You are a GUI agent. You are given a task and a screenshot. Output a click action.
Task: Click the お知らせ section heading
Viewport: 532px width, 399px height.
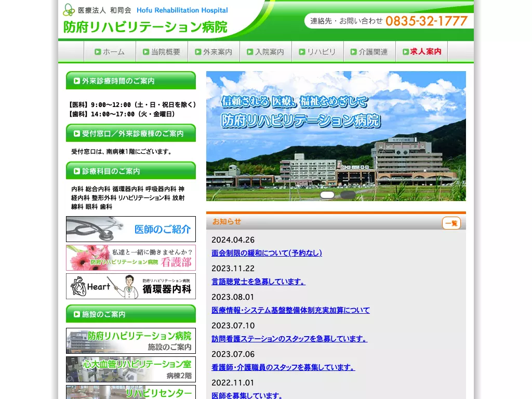point(227,221)
